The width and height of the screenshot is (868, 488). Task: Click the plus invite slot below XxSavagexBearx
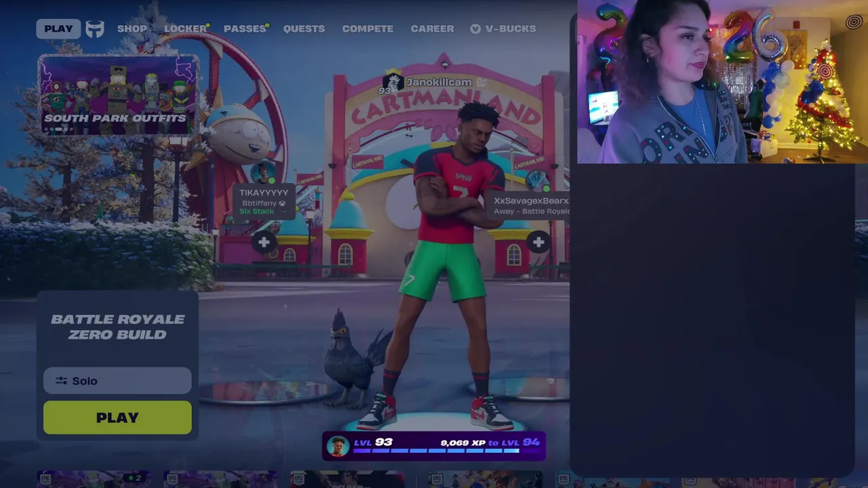click(x=538, y=242)
